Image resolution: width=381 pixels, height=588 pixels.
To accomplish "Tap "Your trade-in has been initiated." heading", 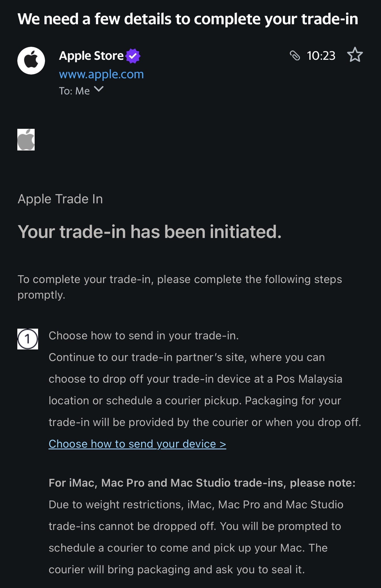I will (150, 232).
